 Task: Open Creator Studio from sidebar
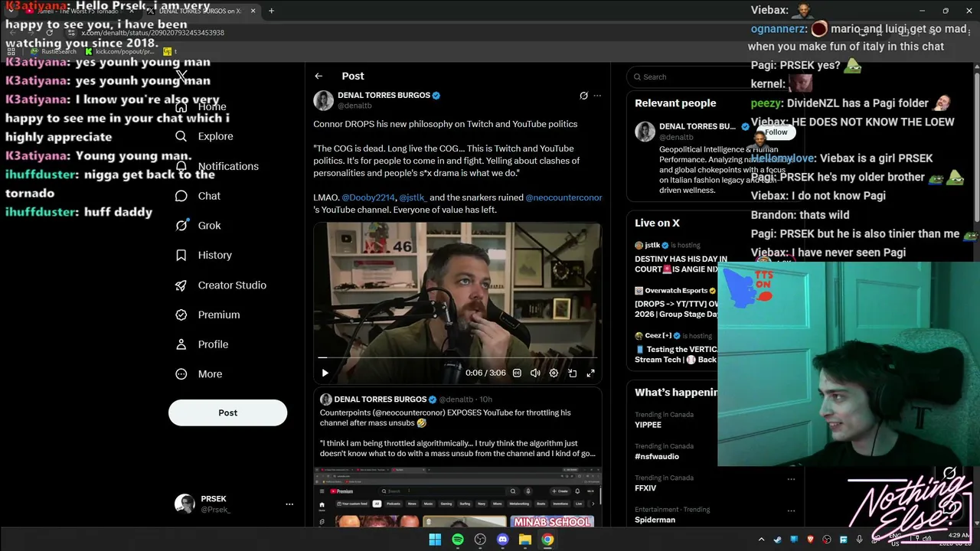pos(220,285)
